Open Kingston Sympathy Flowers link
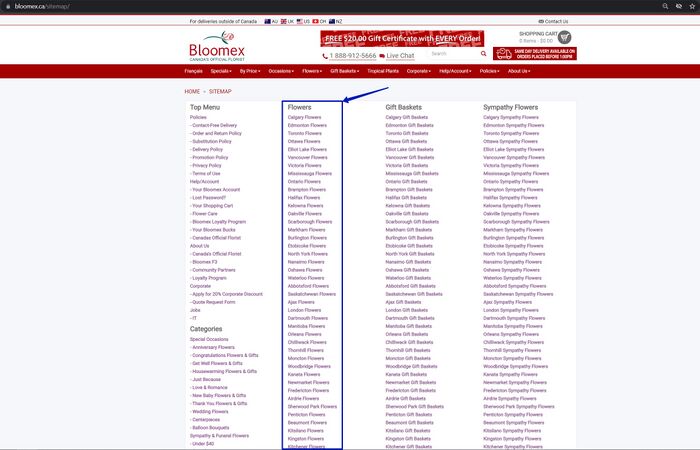 click(x=512, y=439)
